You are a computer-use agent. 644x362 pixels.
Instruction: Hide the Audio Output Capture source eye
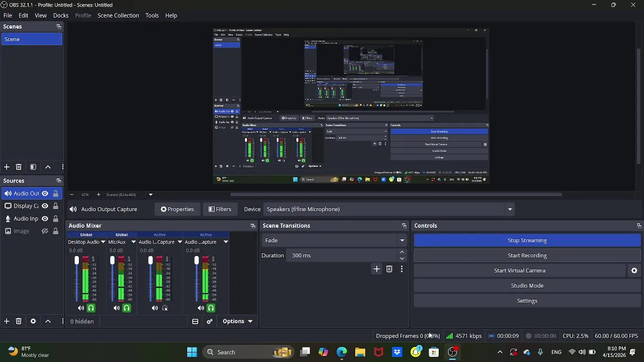pos(45,194)
